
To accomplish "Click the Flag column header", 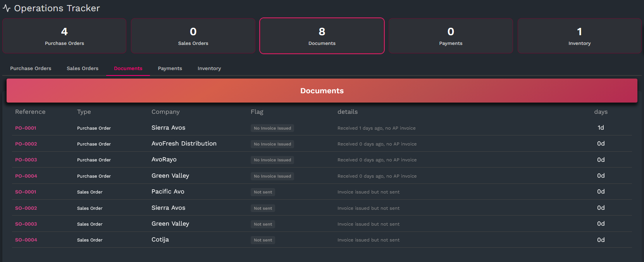I will point(257,112).
